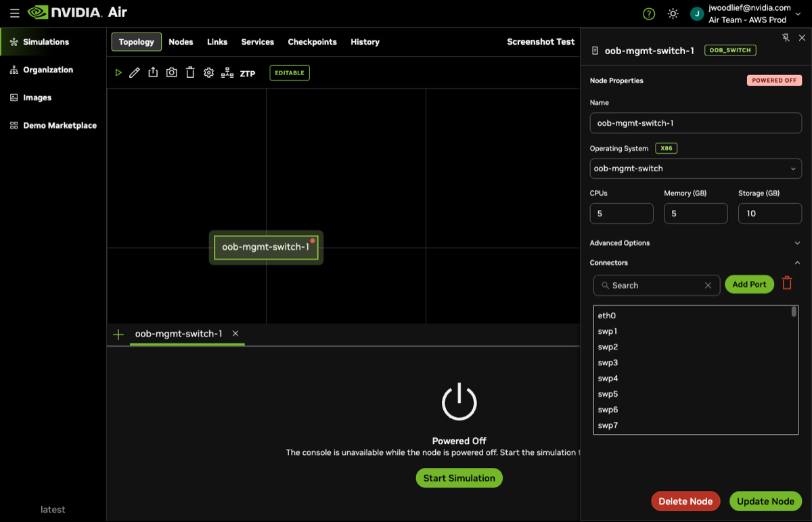Click the connectors list scrollbar

click(x=794, y=312)
